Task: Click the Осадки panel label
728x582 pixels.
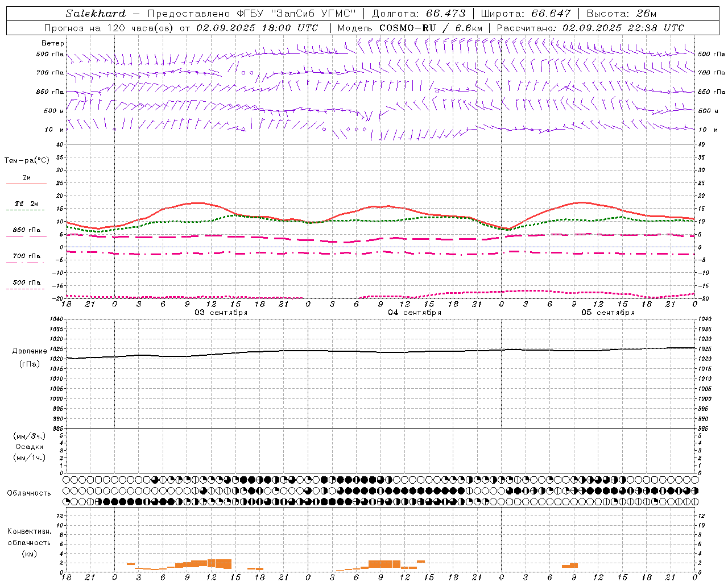Action: coord(30,447)
